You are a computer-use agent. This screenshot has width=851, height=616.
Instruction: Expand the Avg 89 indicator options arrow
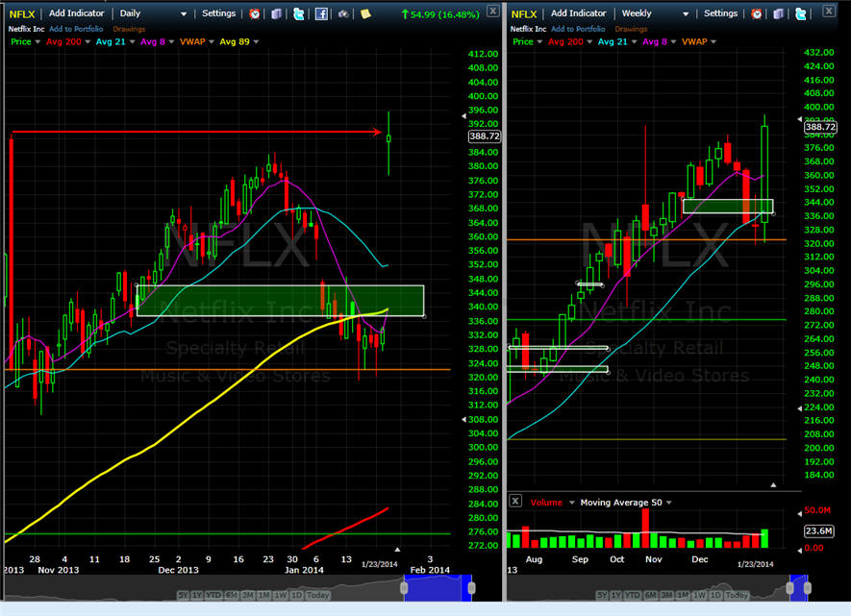point(254,42)
